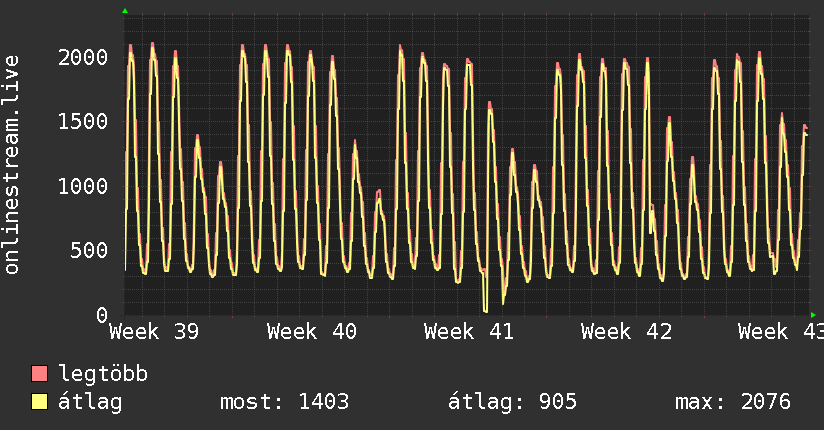Click the 1500 y-axis value
The width and height of the screenshot is (824, 430).
coord(83,122)
